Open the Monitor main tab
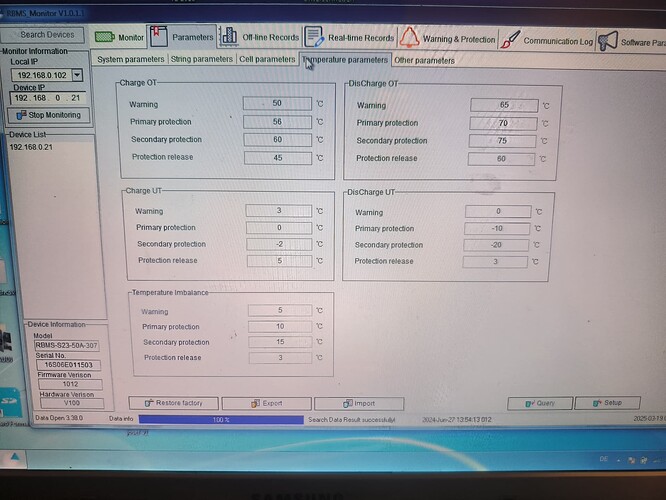Image resolution: width=666 pixels, height=500 pixels. click(x=119, y=37)
